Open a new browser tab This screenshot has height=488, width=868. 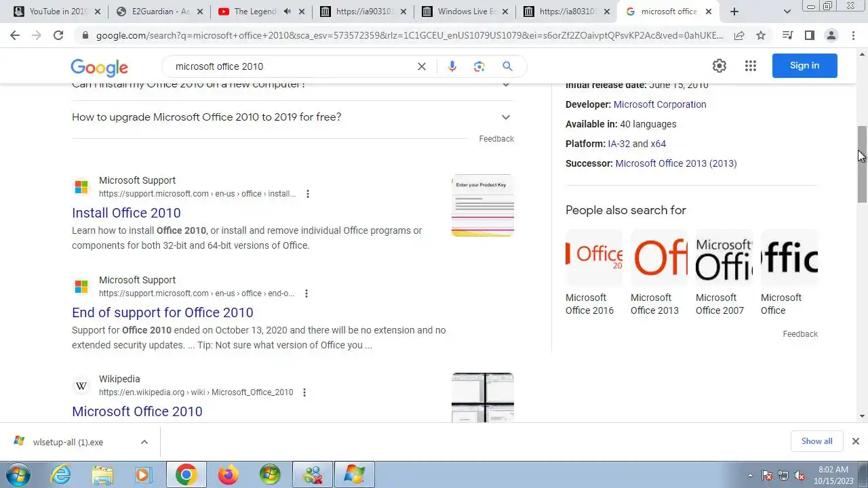click(734, 12)
